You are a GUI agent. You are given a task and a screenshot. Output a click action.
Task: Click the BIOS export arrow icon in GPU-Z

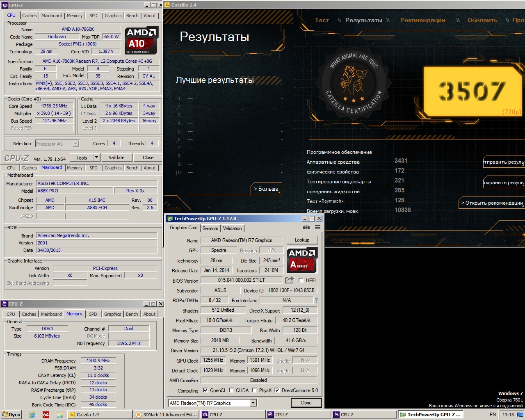[x=290, y=280]
